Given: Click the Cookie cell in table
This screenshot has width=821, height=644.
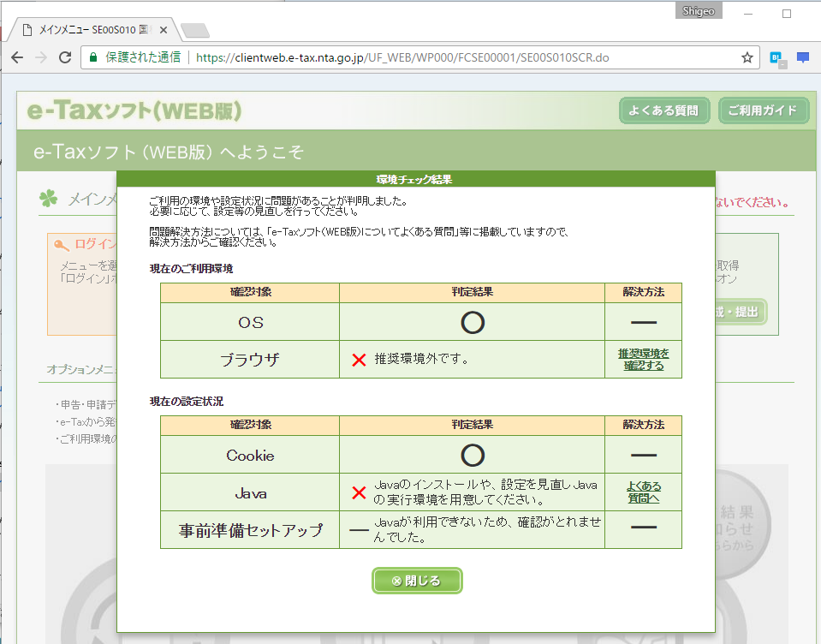Looking at the screenshot, I should [250, 456].
